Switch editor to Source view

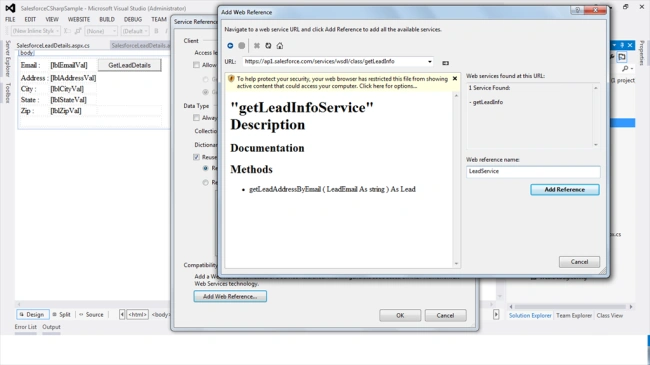pos(91,314)
